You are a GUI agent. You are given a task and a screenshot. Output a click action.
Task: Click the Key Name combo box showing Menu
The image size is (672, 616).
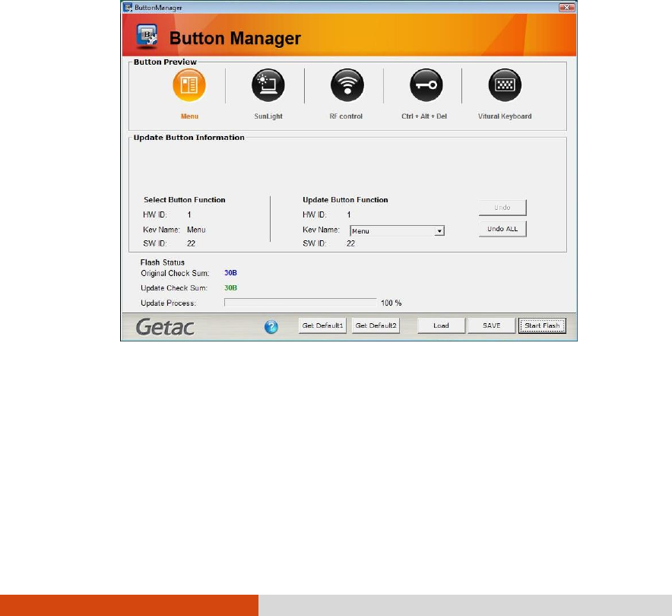tap(398, 231)
